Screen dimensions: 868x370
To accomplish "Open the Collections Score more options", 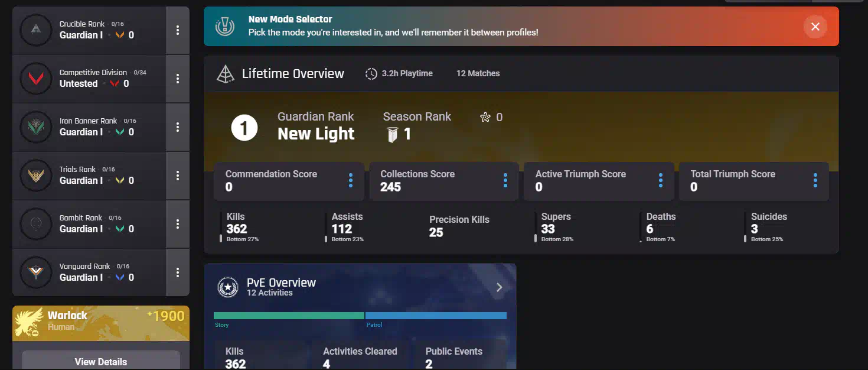I will click(x=505, y=180).
